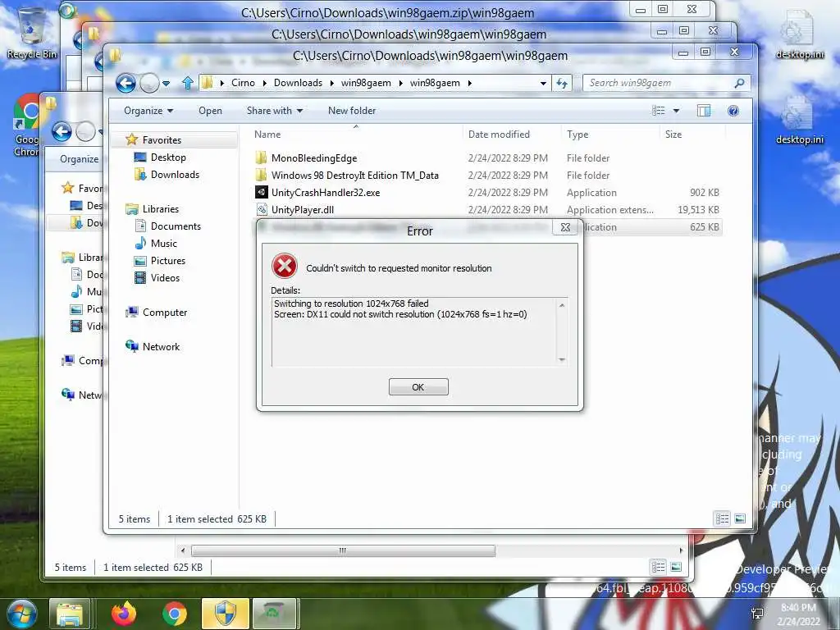Click the Cirno segment in the address breadcrumb
This screenshot has width=840, height=630.
(243, 83)
